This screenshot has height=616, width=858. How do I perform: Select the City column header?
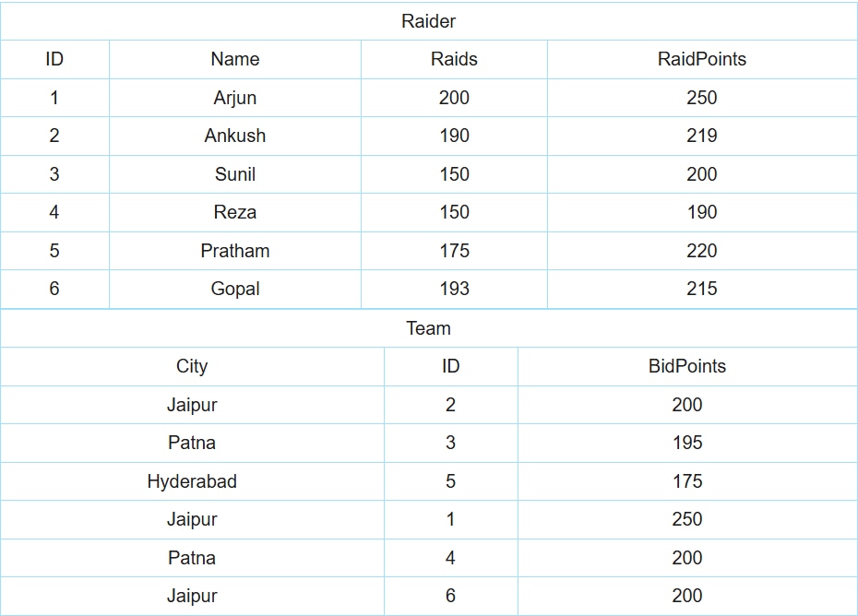192,366
